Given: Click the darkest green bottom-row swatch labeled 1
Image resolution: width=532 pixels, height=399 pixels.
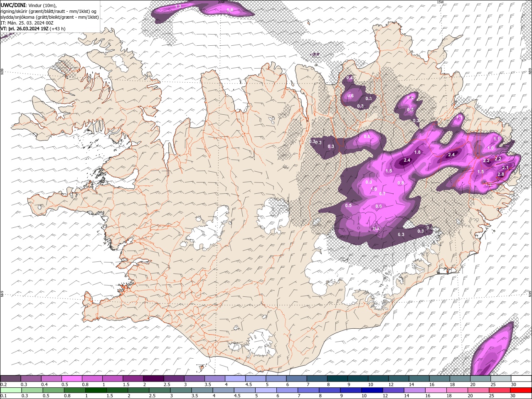Looking at the screenshot, I should [96, 390].
